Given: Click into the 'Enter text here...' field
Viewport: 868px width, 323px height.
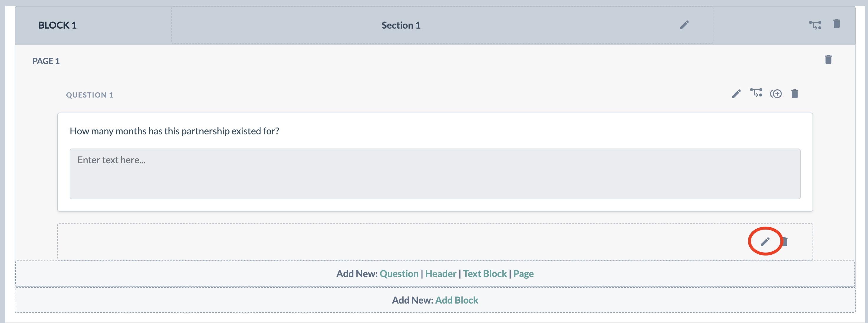Looking at the screenshot, I should (435, 174).
